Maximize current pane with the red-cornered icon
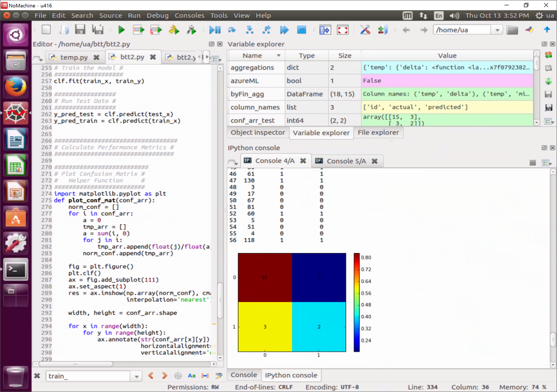 click(343, 30)
